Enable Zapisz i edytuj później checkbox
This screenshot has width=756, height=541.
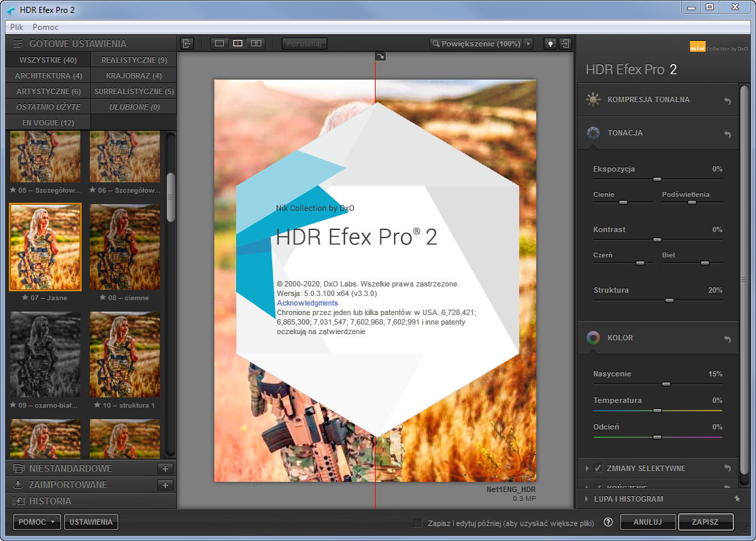pos(418,523)
